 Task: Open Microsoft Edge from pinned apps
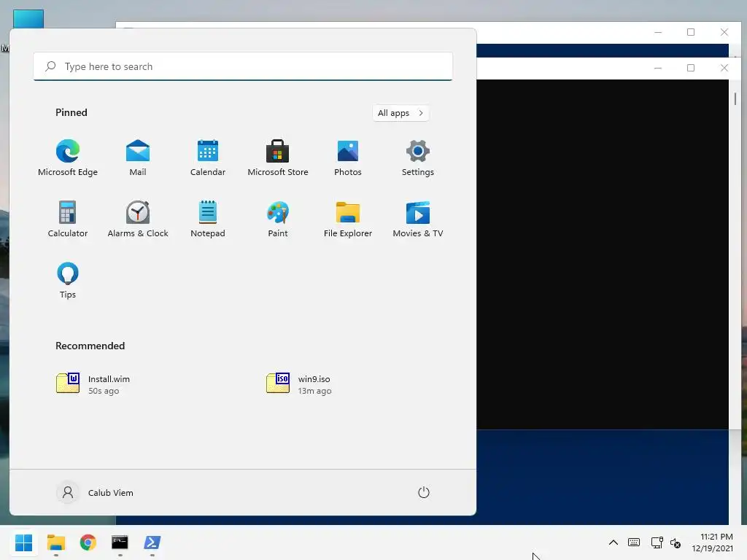click(x=68, y=158)
